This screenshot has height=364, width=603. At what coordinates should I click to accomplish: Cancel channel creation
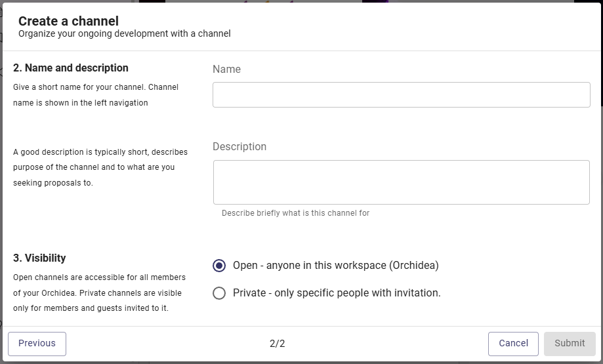[x=513, y=344]
